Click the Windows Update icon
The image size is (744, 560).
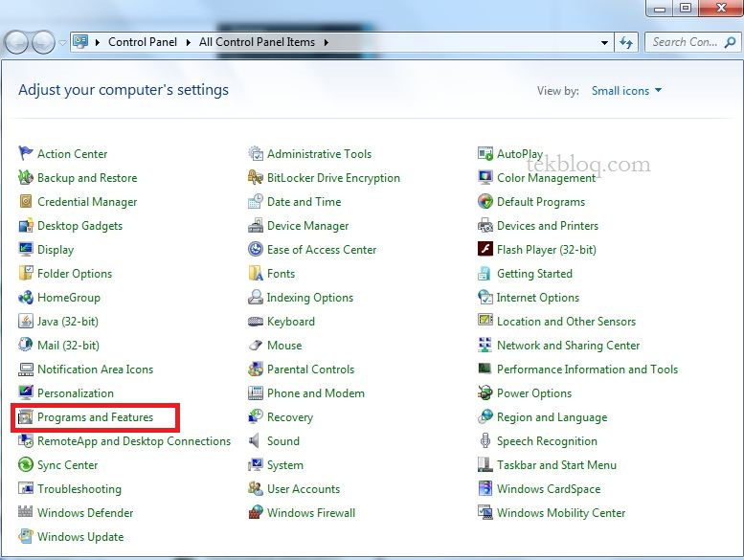coord(25,536)
